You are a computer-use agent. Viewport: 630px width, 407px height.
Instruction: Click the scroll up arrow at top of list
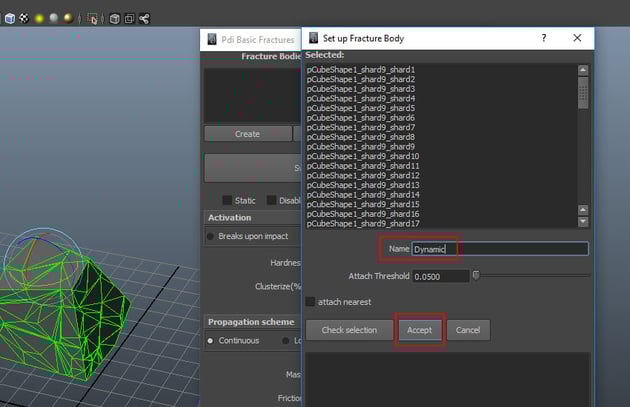[x=583, y=70]
